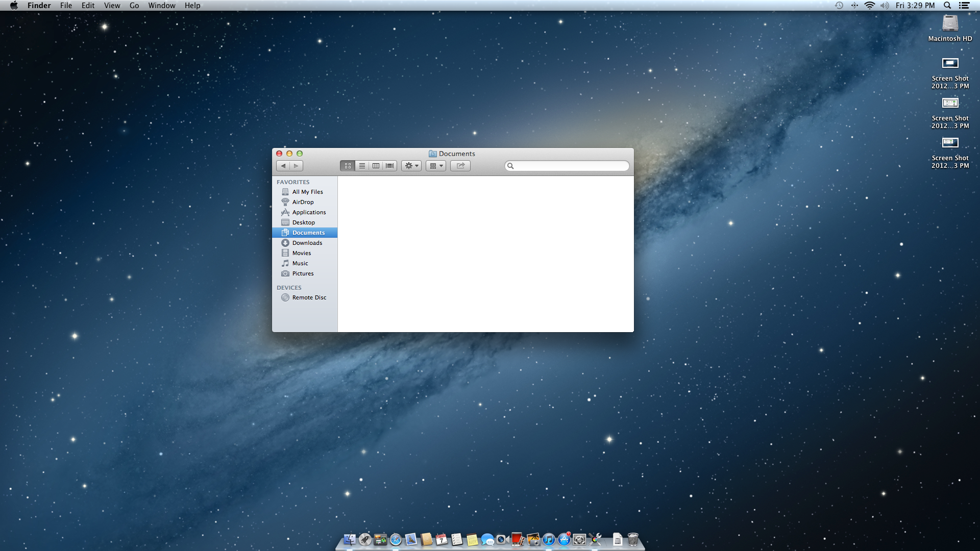Image resolution: width=980 pixels, height=551 pixels.
Task: Open AirDrop from the sidebar
Action: (303, 202)
